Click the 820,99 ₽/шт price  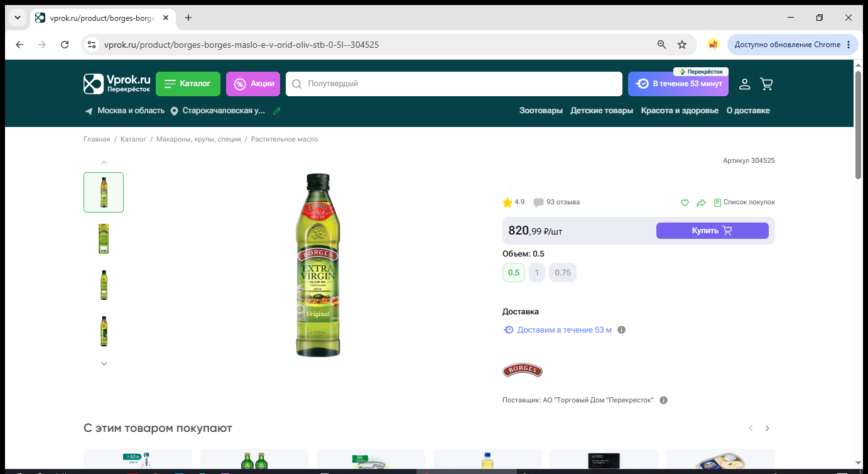coord(535,231)
